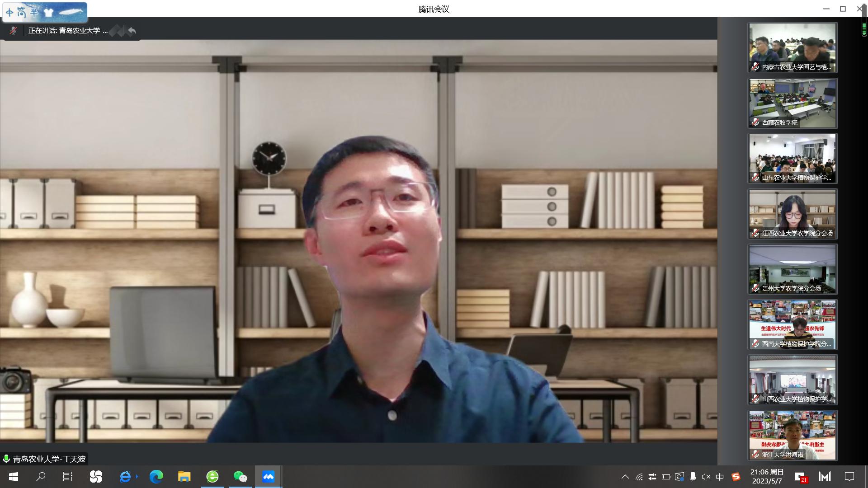Open the T-shirt skin icon in IME toolbar
The height and width of the screenshot is (488, 868).
pyautogui.click(x=48, y=12)
